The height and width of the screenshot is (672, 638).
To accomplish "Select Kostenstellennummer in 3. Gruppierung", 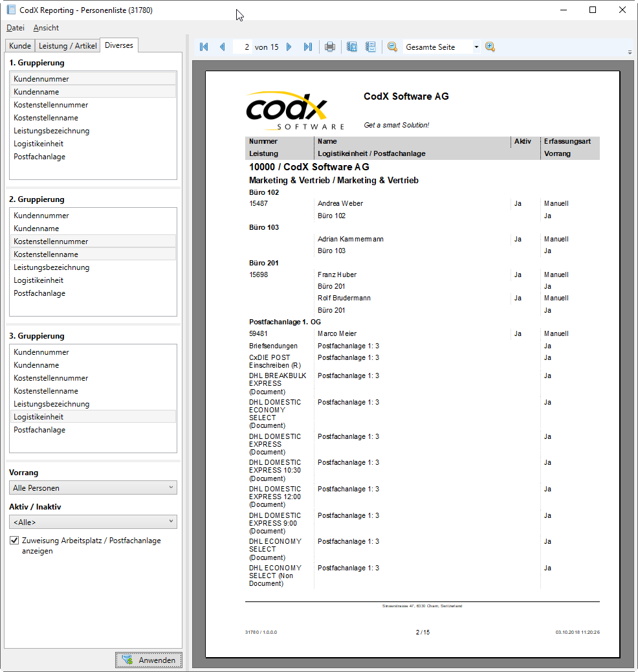I will pos(93,378).
